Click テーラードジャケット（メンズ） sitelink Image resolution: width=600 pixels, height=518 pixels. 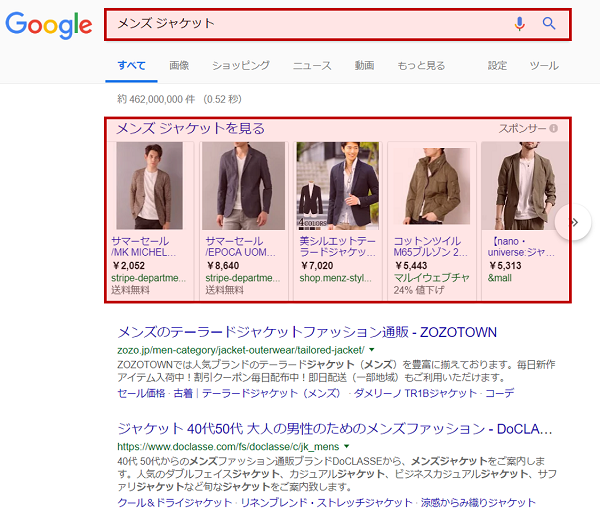271,393
